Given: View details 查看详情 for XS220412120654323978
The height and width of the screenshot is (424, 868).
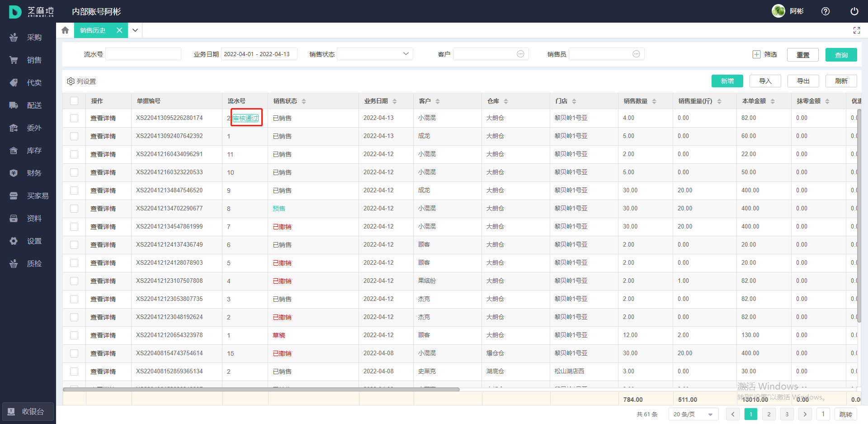Looking at the screenshot, I should pos(103,335).
